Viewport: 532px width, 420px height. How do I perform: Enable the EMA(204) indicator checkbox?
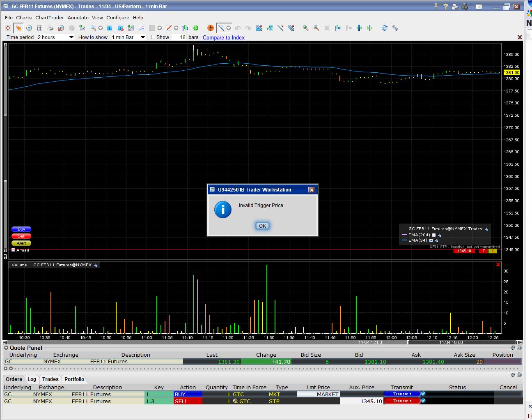[x=433, y=235]
